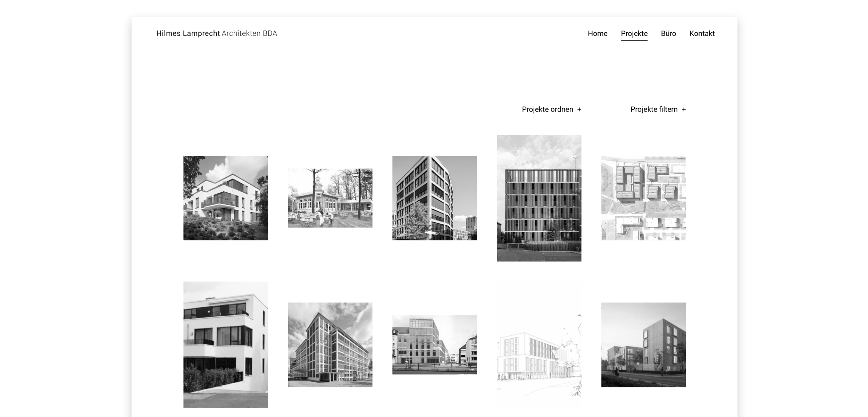Open the white terraced house on hillside thumbnail
Image resolution: width=868 pixels, height=417 pixels.
[x=226, y=198]
